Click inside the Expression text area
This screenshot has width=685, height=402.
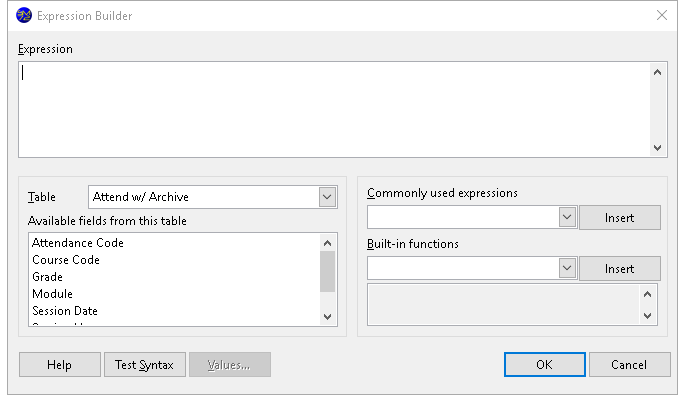pyautogui.click(x=334, y=108)
